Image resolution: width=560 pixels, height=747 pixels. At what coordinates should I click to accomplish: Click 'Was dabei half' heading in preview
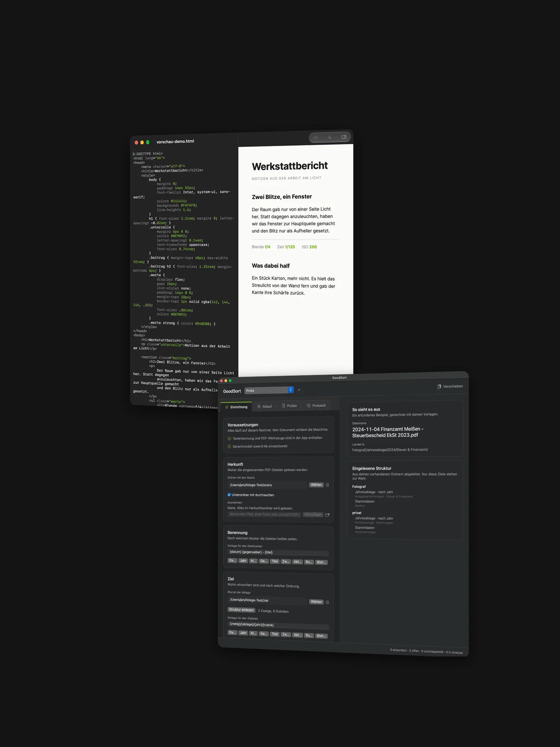271,266
